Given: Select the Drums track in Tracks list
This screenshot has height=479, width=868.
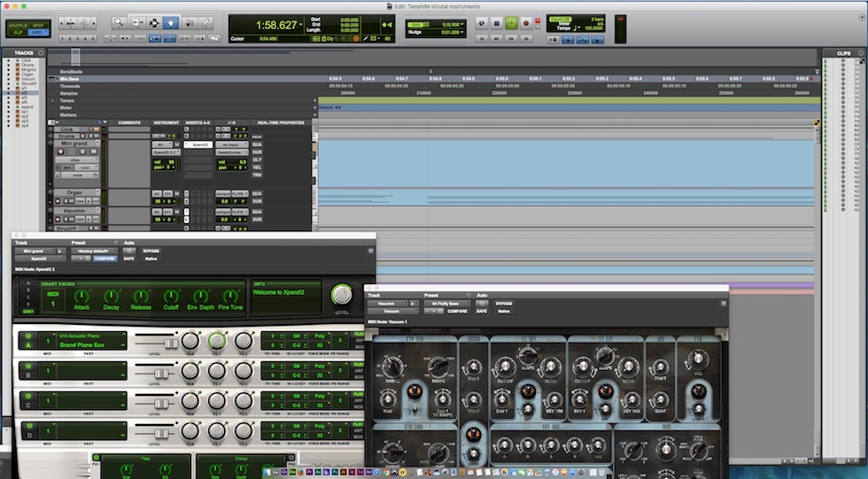Looking at the screenshot, I should (27, 66).
